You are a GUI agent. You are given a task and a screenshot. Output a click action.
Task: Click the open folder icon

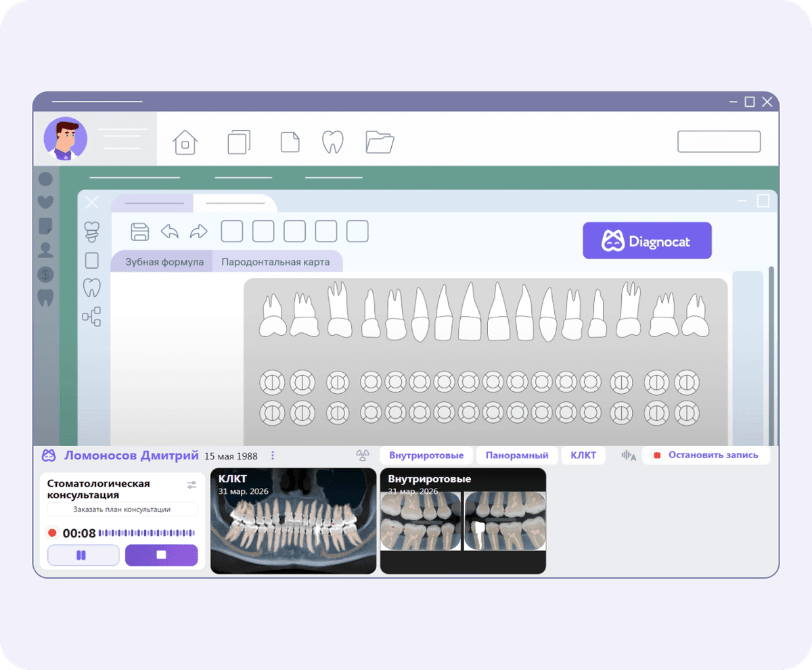coord(380,142)
